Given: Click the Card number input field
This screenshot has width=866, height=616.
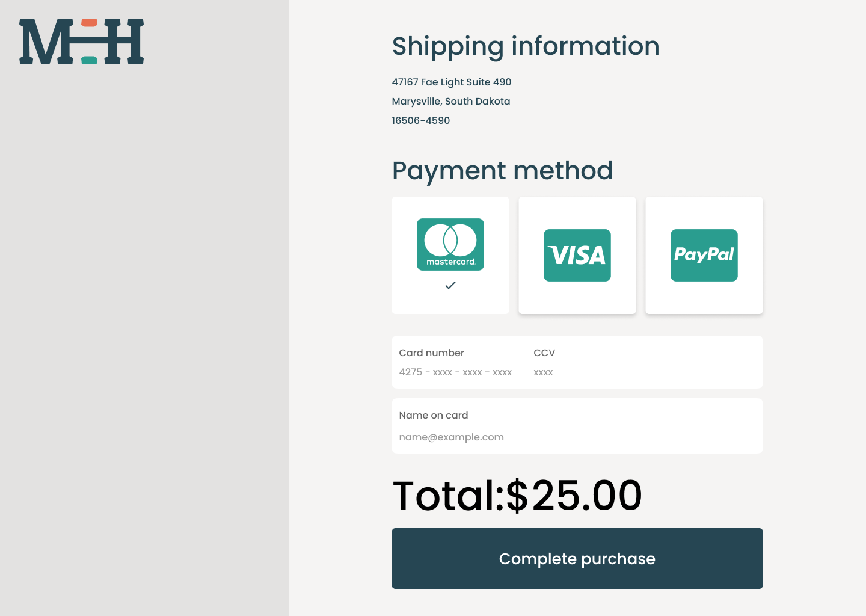Looking at the screenshot, I should [455, 372].
